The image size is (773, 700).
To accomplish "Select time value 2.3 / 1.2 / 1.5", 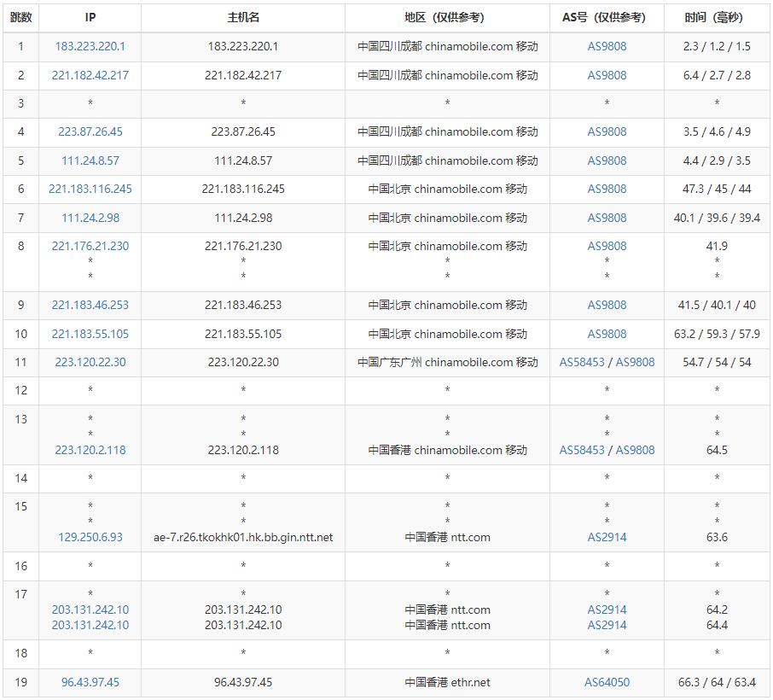I will (717, 46).
